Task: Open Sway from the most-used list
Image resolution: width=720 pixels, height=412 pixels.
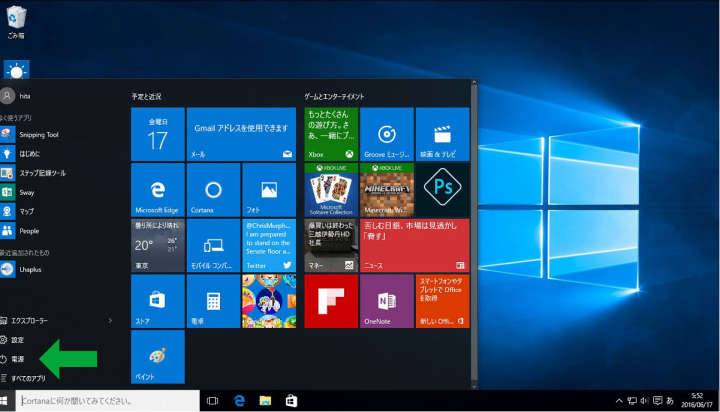Action: click(17, 192)
